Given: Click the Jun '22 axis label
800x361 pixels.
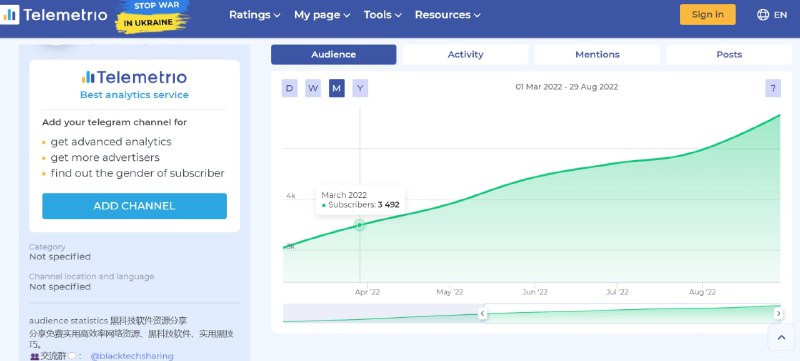Looking at the screenshot, I should 535,292.
